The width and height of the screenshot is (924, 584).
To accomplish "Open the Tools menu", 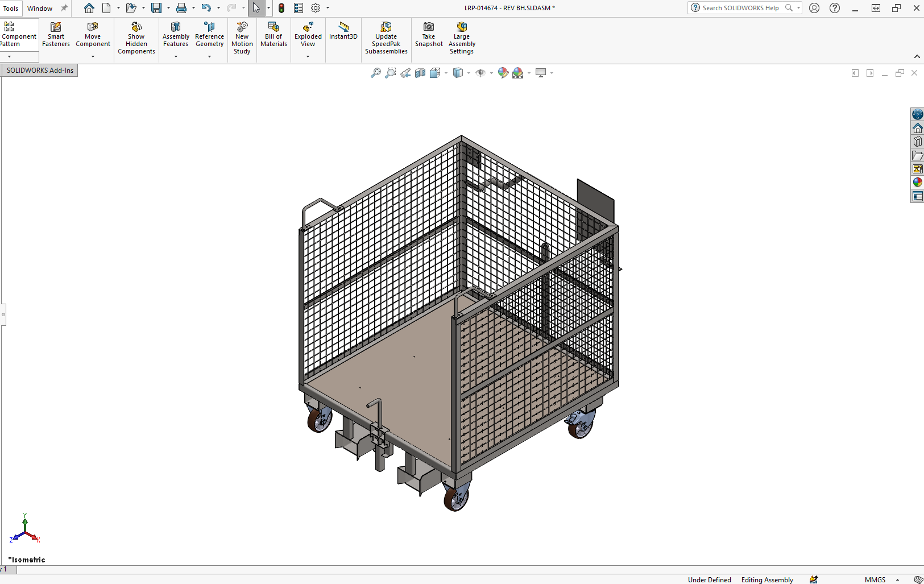I will coord(10,8).
